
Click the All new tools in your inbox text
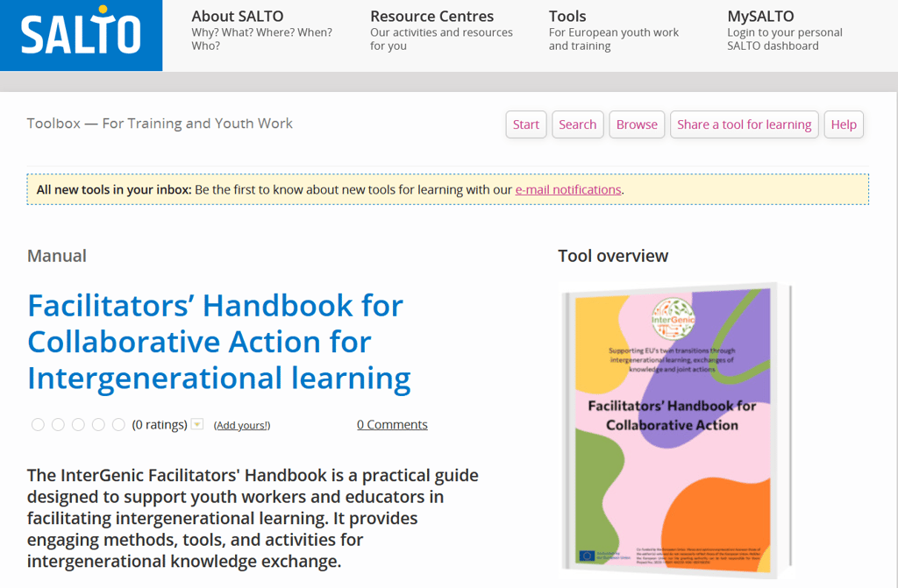114,189
